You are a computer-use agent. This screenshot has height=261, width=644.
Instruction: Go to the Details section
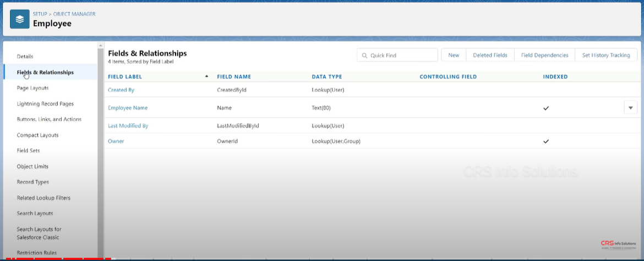pyautogui.click(x=25, y=57)
